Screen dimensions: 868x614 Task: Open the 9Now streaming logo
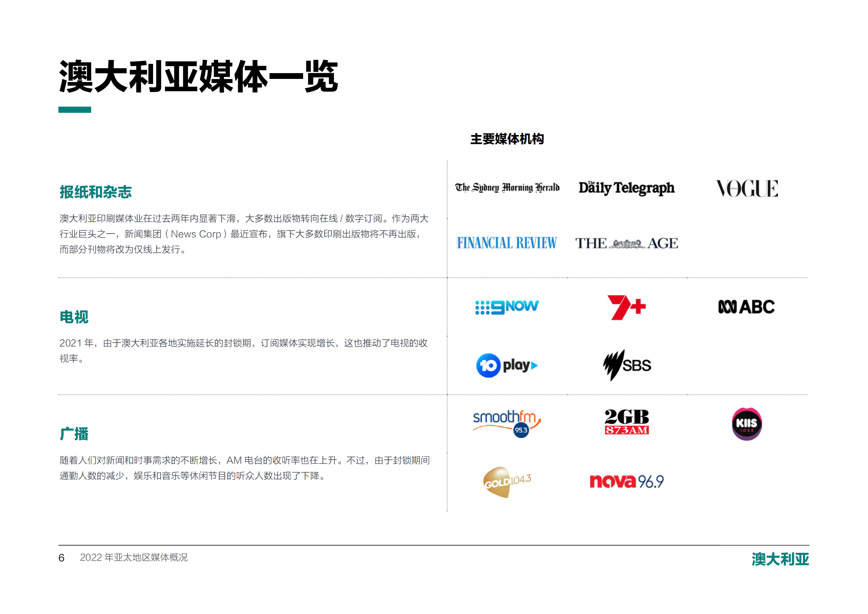coord(507,306)
